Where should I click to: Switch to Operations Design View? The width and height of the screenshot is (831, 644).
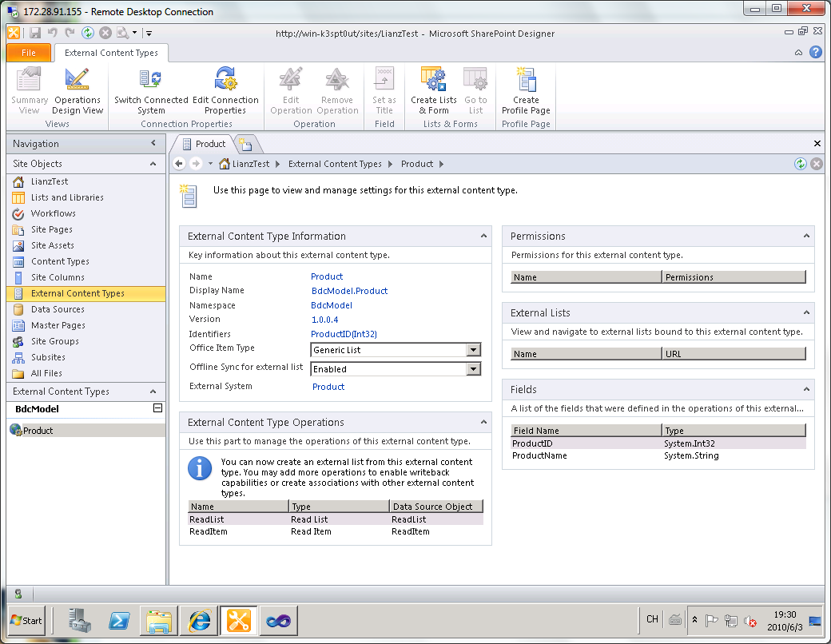click(78, 90)
